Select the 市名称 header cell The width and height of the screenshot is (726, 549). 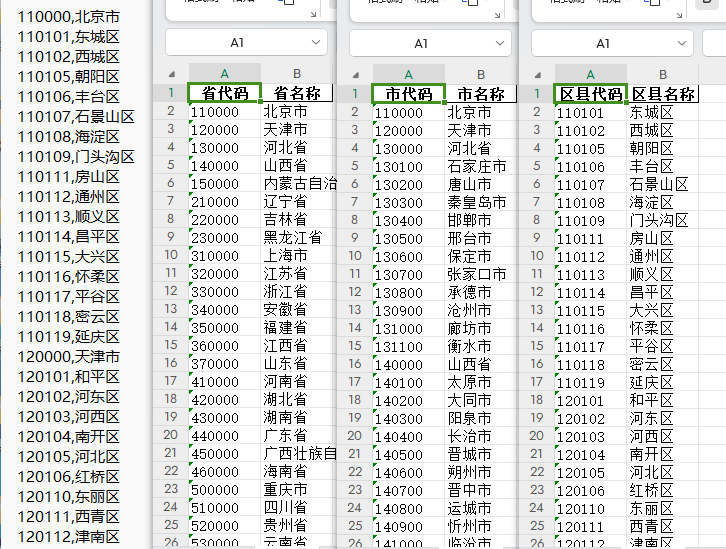(481, 94)
